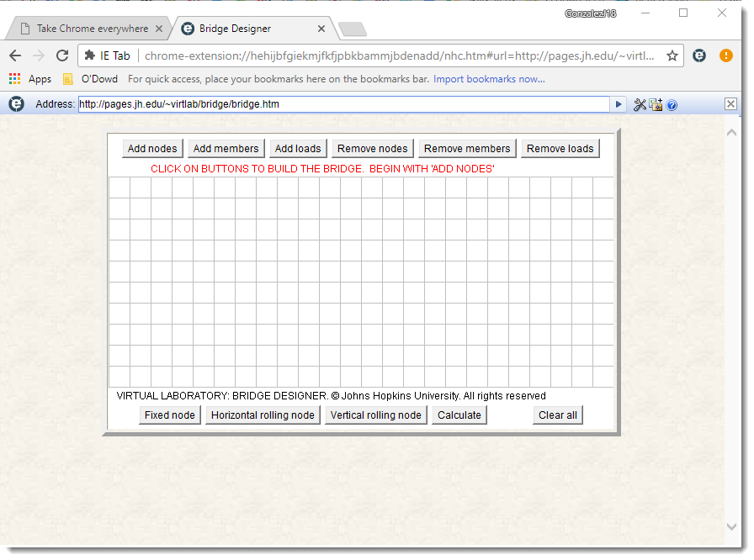The height and width of the screenshot is (560, 754).
Task: Close the IE Tab address bar
Action: (730, 104)
